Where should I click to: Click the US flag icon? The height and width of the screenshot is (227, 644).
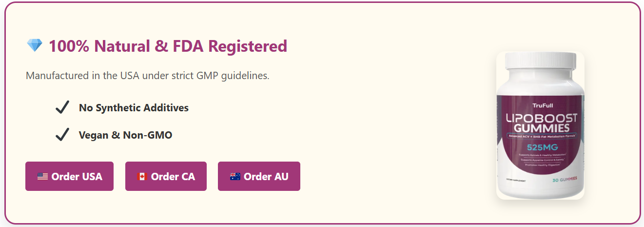[x=42, y=176]
